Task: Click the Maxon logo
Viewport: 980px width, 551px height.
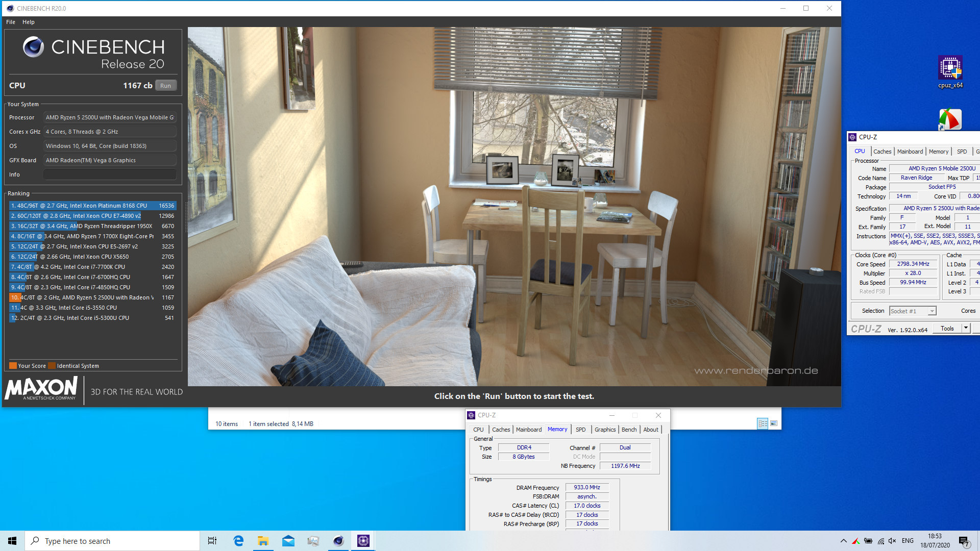Action: [x=41, y=389]
